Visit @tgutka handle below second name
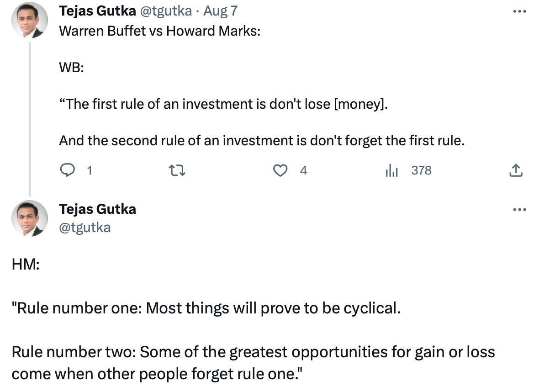This screenshot has height=392, width=539. click(85, 228)
